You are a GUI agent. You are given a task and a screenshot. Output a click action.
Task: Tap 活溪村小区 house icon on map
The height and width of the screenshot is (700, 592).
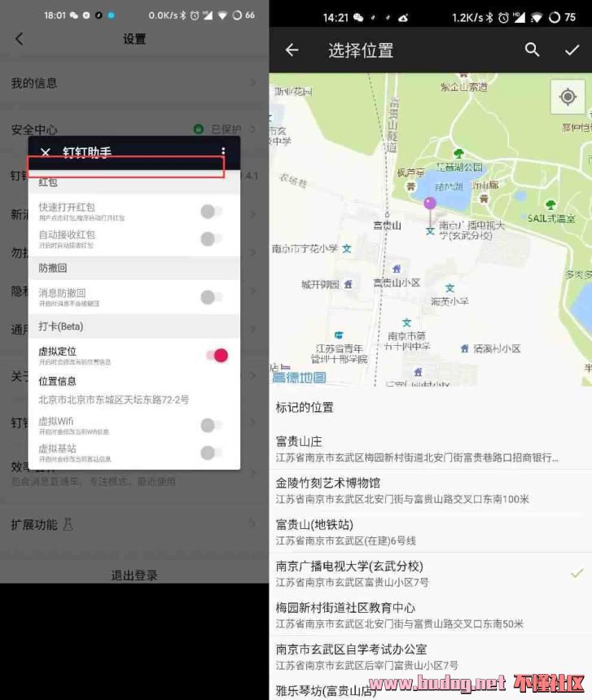tap(464, 348)
